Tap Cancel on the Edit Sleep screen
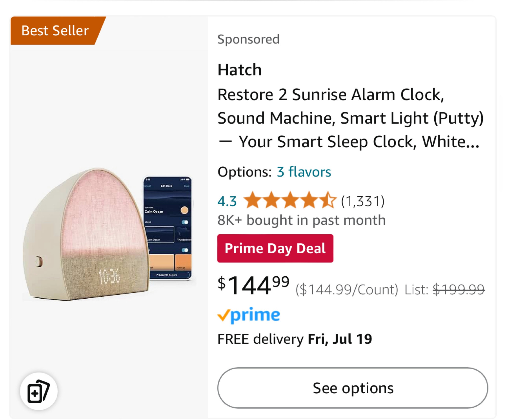506x420 pixels. coord(148,186)
